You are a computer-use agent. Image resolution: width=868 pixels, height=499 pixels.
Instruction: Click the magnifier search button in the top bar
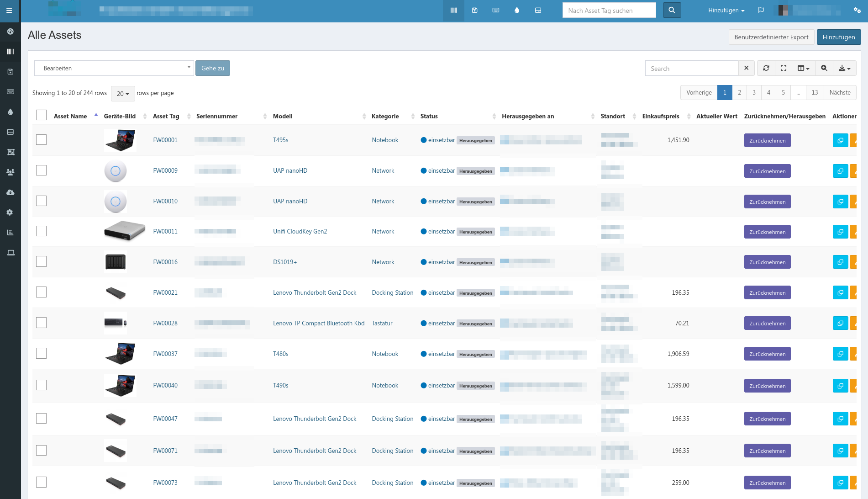[x=672, y=10]
